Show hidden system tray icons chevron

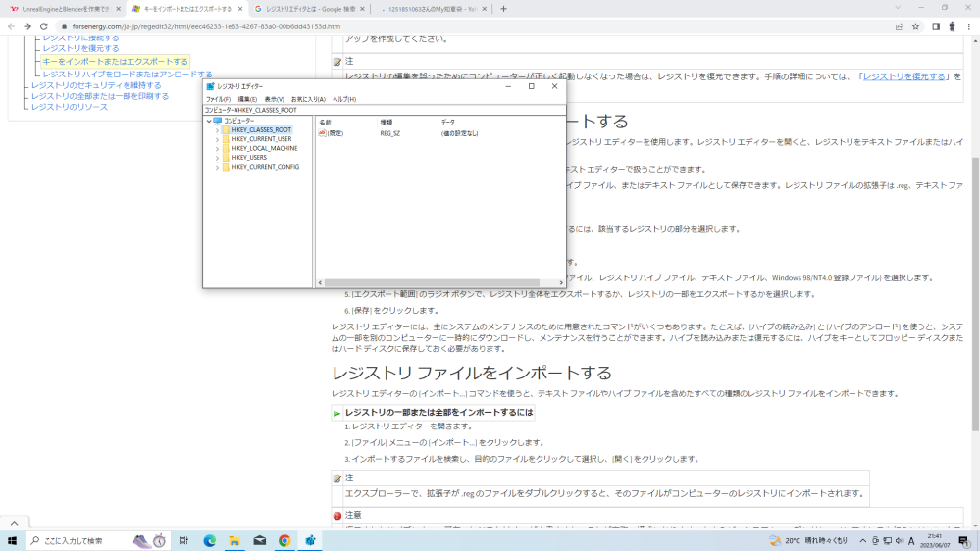click(x=863, y=540)
